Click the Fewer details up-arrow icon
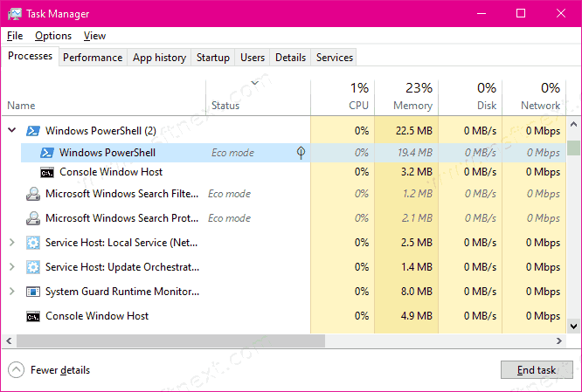Viewport: 582px width, 392px height. pyautogui.click(x=16, y=370)
